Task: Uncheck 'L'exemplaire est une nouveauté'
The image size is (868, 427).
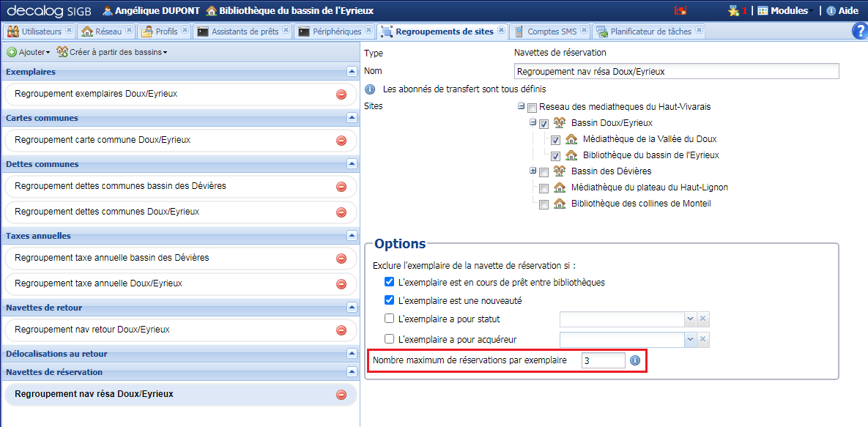Action: coord(390,300)
